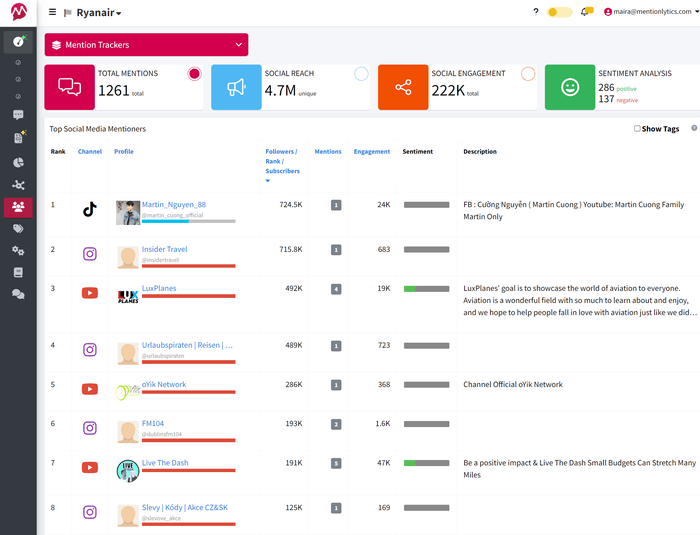700x535 pixels.
Task: Open the pie chart analytics sidebar icon
Action: 18,162
